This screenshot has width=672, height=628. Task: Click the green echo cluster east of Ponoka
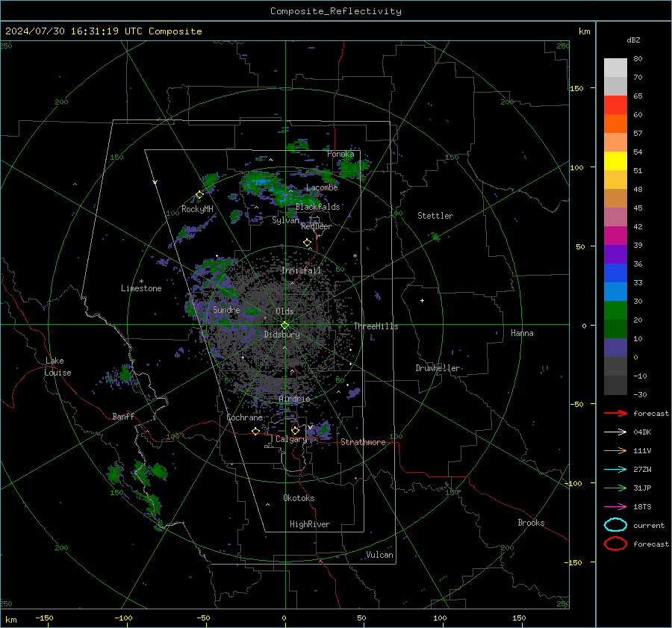354,168
